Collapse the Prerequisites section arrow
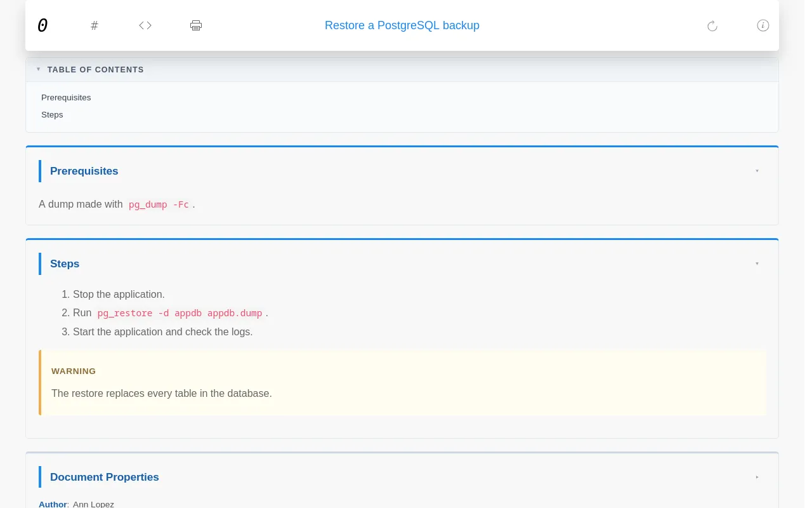The width and height of the screenshot is (812, 508). click(x=757, y=171)
